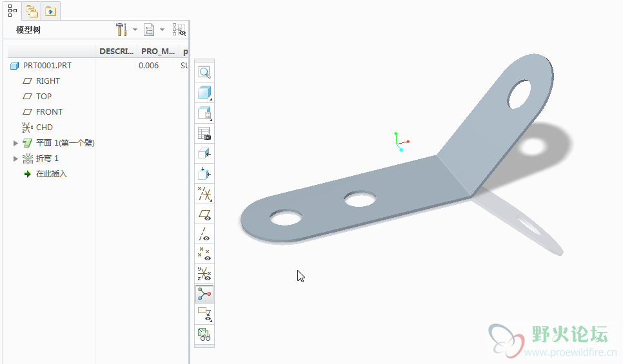
Task: Click the Refit zoom magnifier icon
Action: 204,73
